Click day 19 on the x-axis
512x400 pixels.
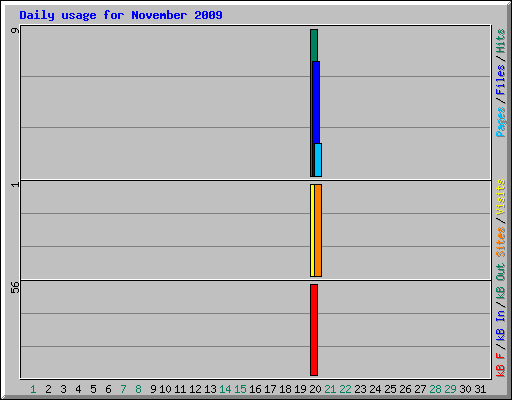(300, 389)
